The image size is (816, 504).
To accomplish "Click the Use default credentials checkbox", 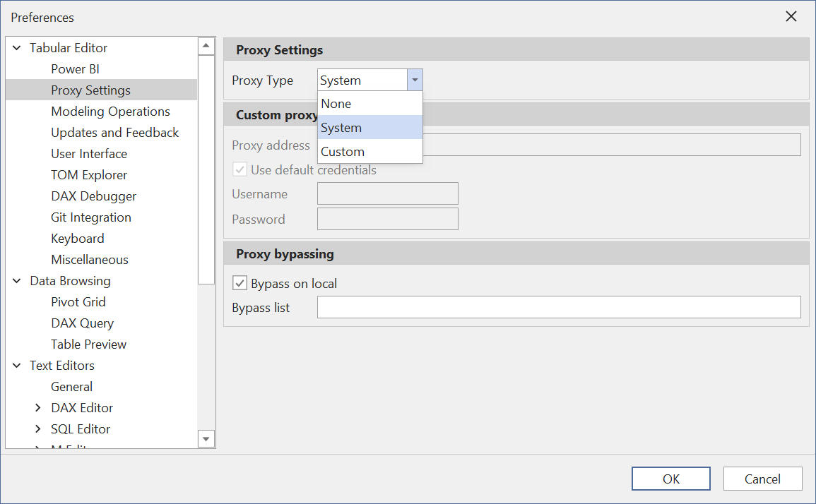I will (240, 169).
